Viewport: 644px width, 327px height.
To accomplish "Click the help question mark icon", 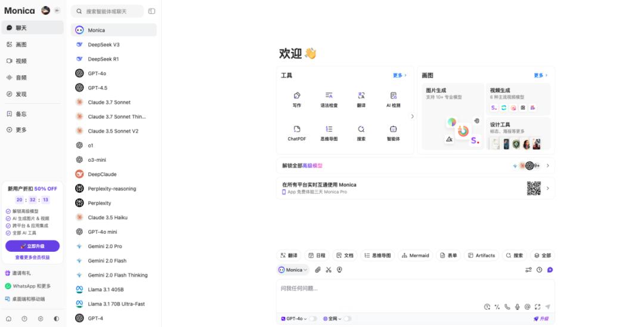I will [x=24, y=319].
